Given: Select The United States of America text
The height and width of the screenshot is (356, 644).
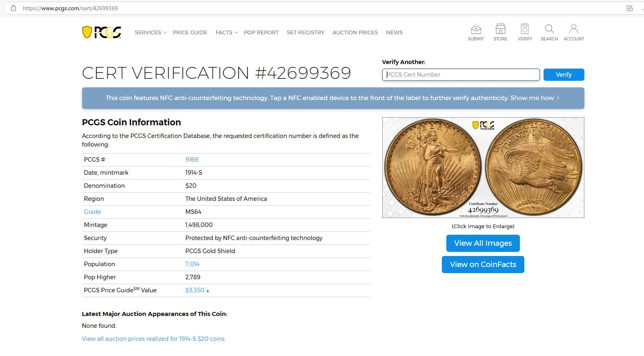Looking at the screenshot, I should coord(226,199).
